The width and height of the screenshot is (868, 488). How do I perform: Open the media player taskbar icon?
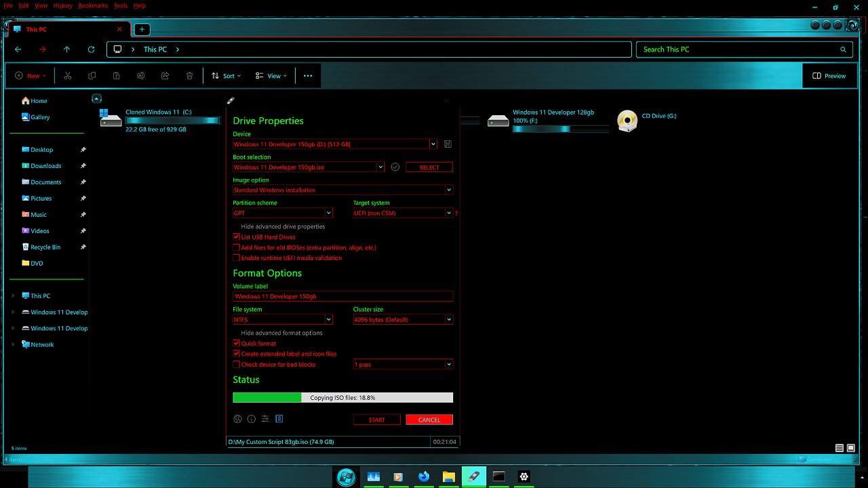click(398, 476)
